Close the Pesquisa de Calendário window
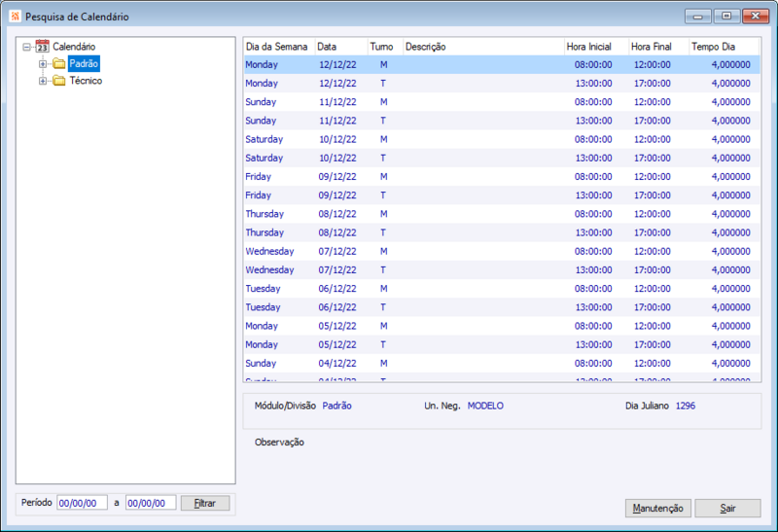Screen dimensions: 778x532 click(x=756, y=17)
